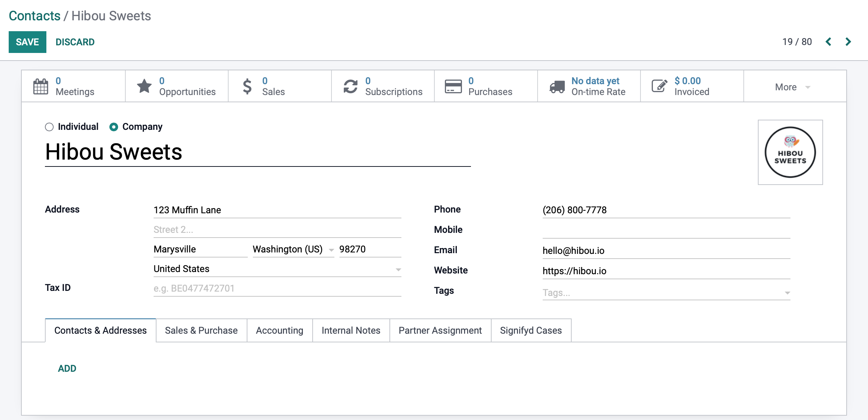Viewport: 868px width, 420px height.
Task: Click the ADD contact button
Action: click(66, 367)
